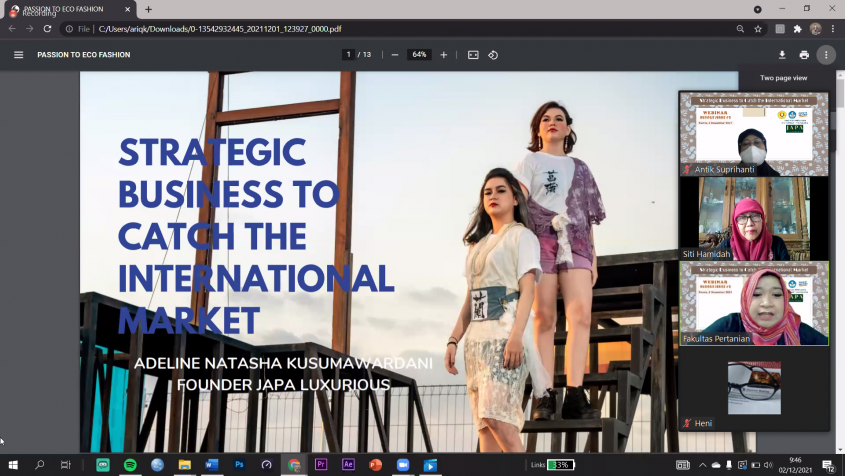Download the PDF file
The height and width of the screenshot is (476, 845).
(x=782, y=55)
